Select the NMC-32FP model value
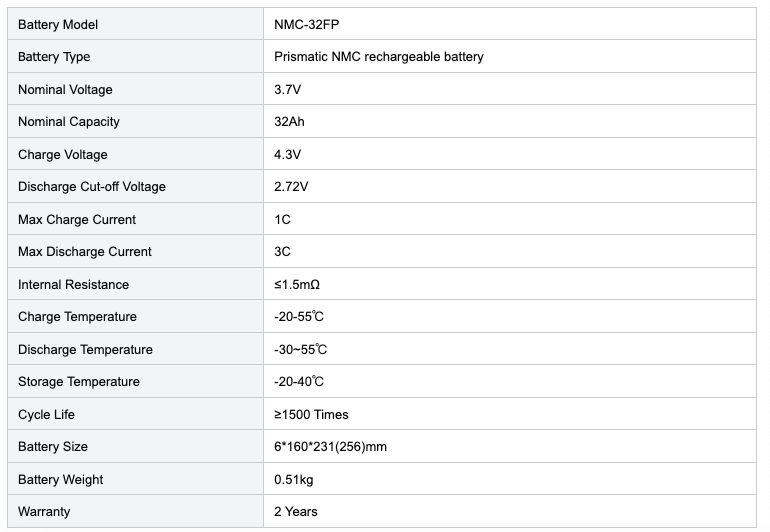This screenshot has height=532, width=770. tap(306, 25)
